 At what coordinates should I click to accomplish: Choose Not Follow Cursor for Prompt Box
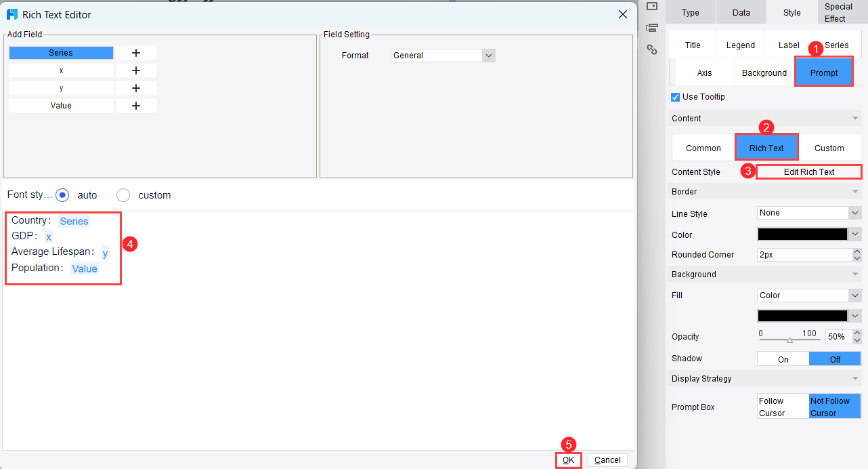pyautogui.click(x=835, y=407)
